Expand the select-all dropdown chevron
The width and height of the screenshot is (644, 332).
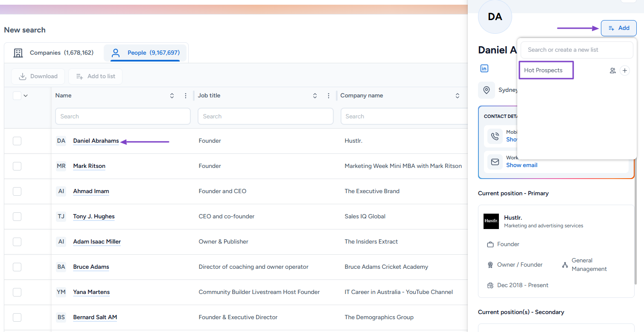point(26,96)
